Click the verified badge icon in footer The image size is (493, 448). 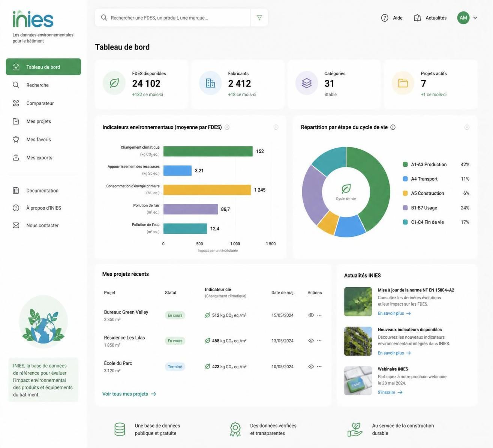pos(235,430)
